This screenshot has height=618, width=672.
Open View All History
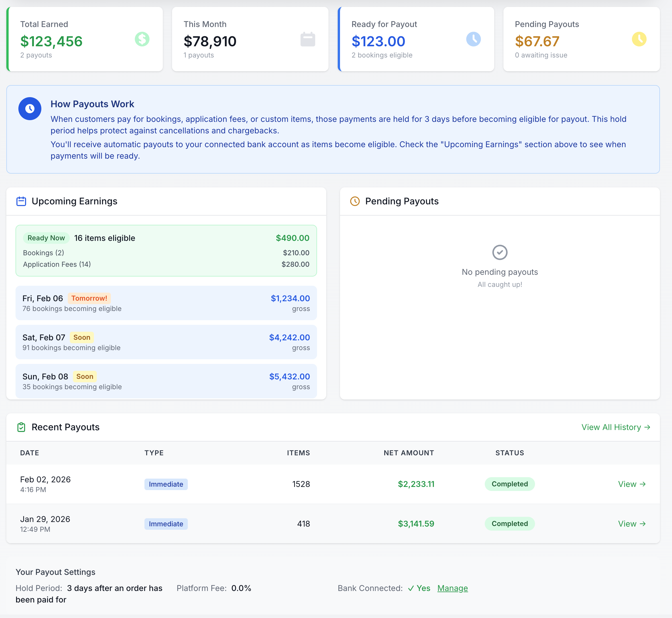[611, 427]
